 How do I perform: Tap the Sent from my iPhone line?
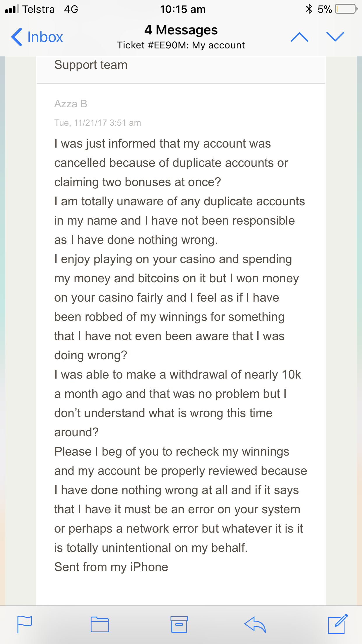(111, 567)
